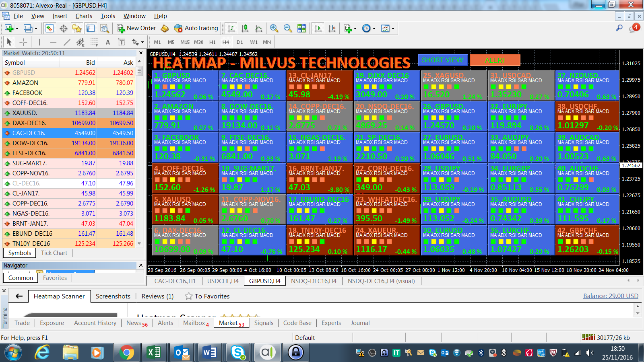Select the Fibonacci Retracement tool
This screenshot has height=362, width=644.
pyautogui.click(x=94, y=42)
